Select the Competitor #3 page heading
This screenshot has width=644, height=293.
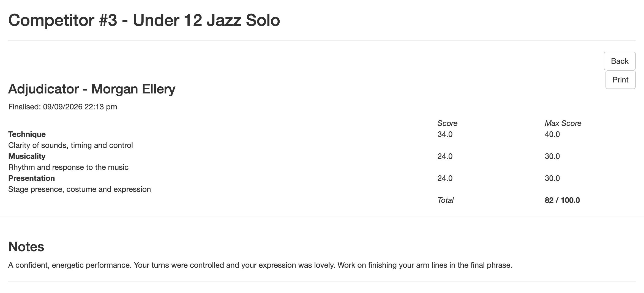click(144, 20)
